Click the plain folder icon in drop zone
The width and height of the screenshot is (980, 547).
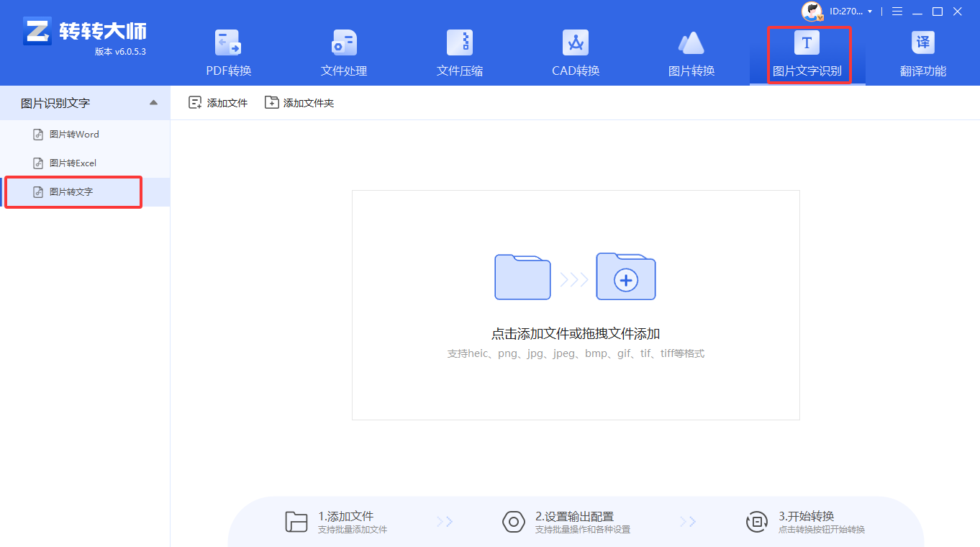tap(522, 277)
